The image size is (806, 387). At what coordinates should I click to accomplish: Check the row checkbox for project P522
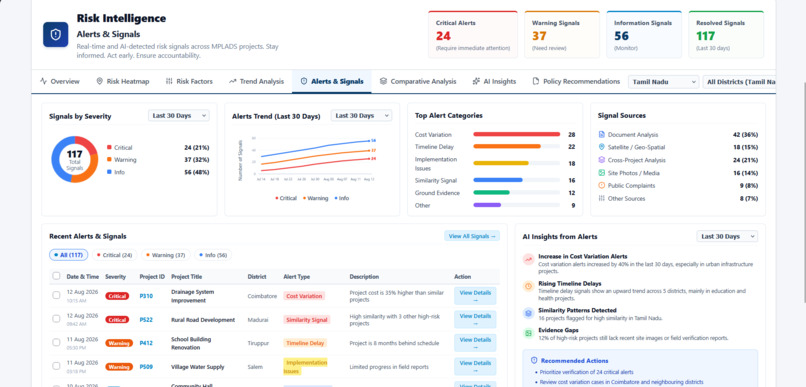56,319
